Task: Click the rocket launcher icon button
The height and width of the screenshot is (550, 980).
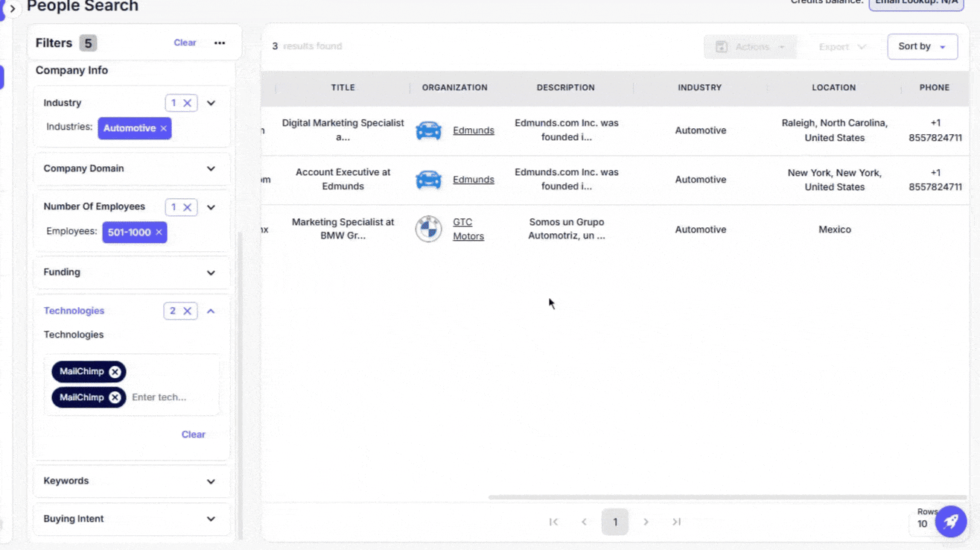Action: pos(950,522)
